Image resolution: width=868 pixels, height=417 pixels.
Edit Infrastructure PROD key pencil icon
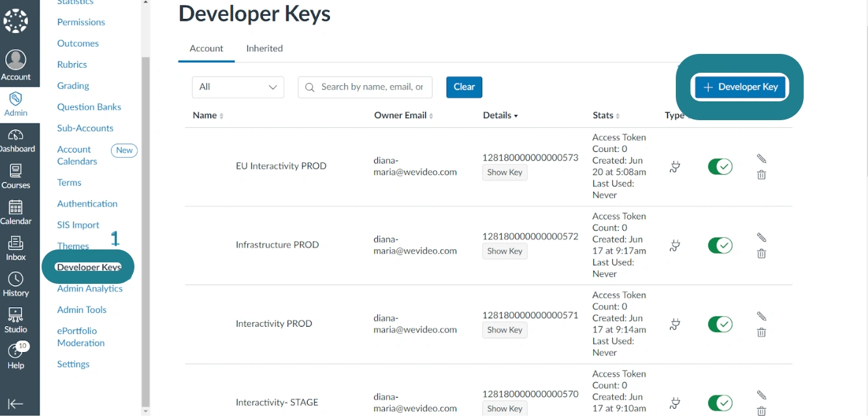762,238
